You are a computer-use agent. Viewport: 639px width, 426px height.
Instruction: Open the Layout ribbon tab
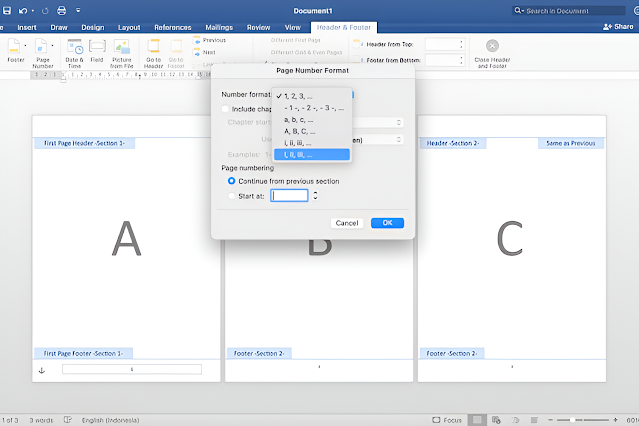click(129, 27)
